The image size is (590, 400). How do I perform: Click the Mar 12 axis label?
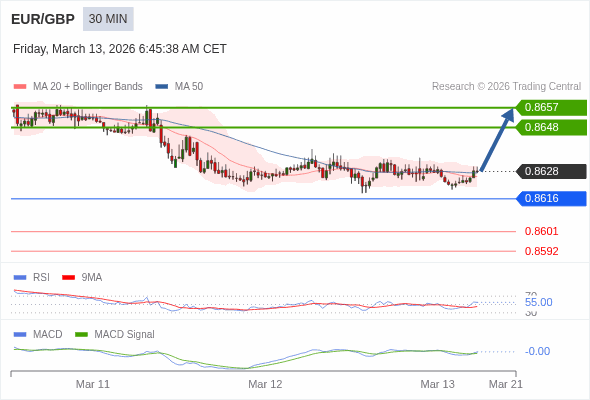click(265, 384)
